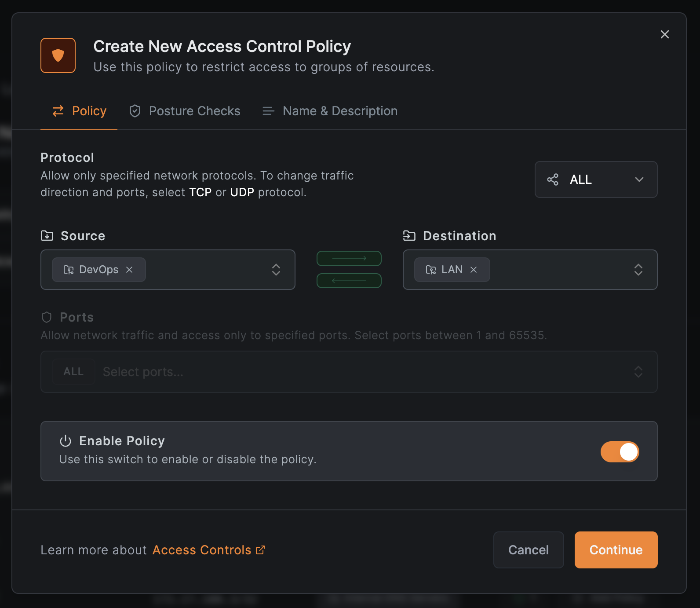Viewport: 700px width, 608px height.
Task: Toggle the destination-to-source left arrow direction
Action: pyautogui.click(x=349, y=281)
